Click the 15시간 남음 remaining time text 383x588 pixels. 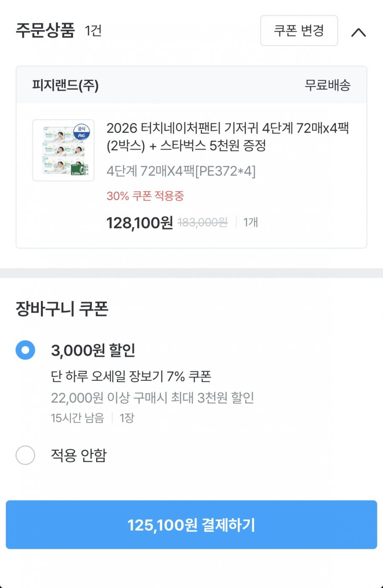pos(77,418)
